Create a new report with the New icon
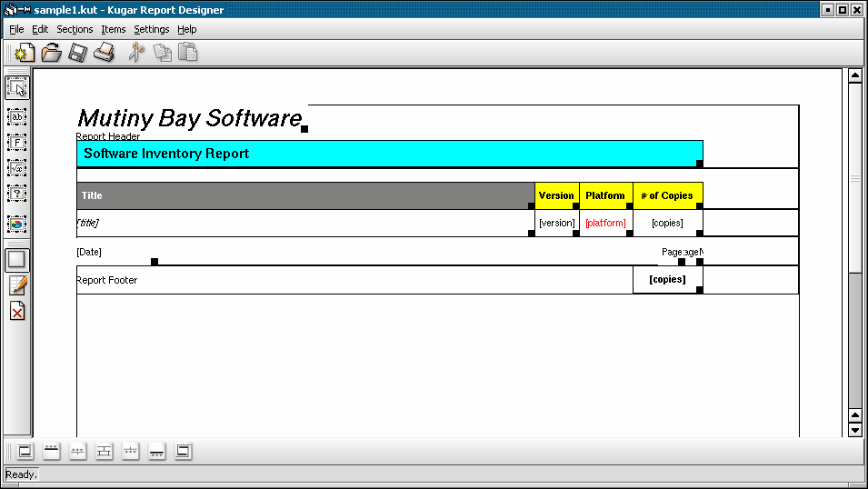This screenshot has width=868, height=489. (24, 53)
